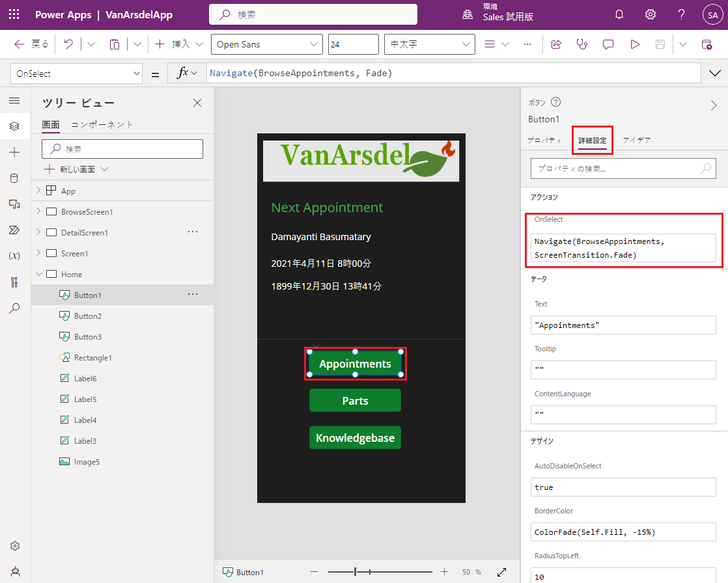The width and height of the screenshot is (728, 583).
Task: Expand the DetailScreen1 node
Action: tap(38, 232)
